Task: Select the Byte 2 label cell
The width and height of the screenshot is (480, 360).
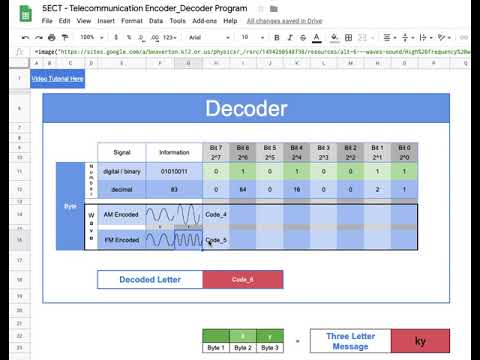Action: 243,348
